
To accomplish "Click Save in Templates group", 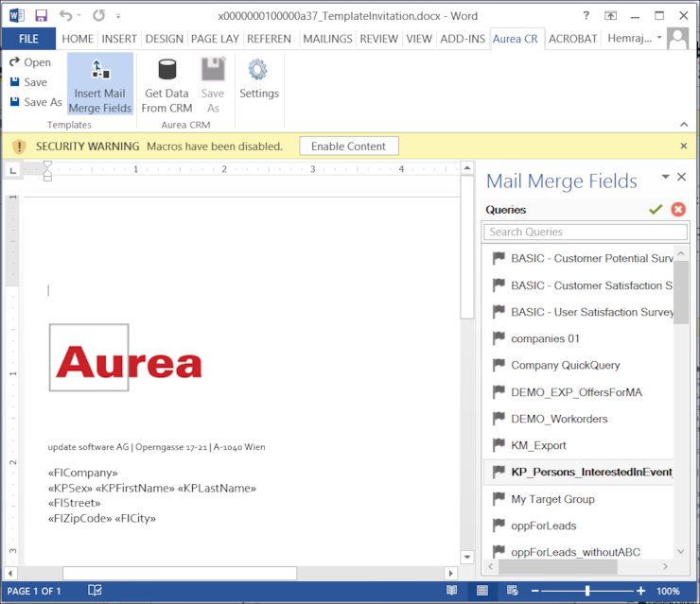I will click(28, 82).
